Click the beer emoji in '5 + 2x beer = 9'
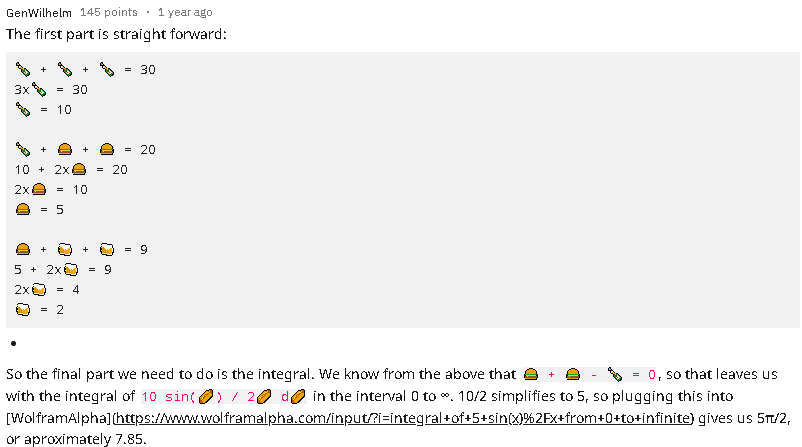This screenshot has height=447, width=802. 71,270
